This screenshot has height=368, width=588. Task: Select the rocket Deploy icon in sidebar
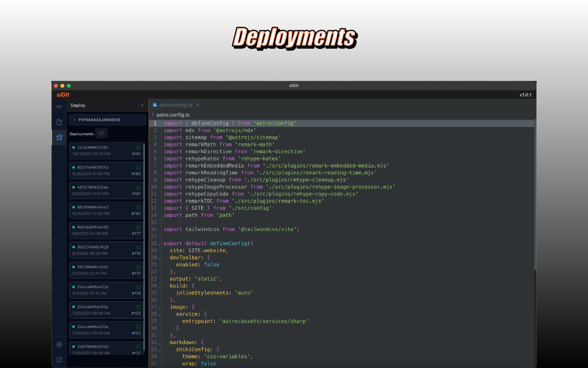(x=59, y=137)
